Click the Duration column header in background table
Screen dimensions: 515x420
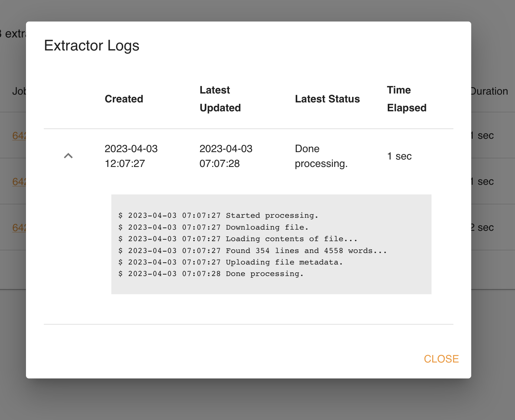(x=489, y=91)
